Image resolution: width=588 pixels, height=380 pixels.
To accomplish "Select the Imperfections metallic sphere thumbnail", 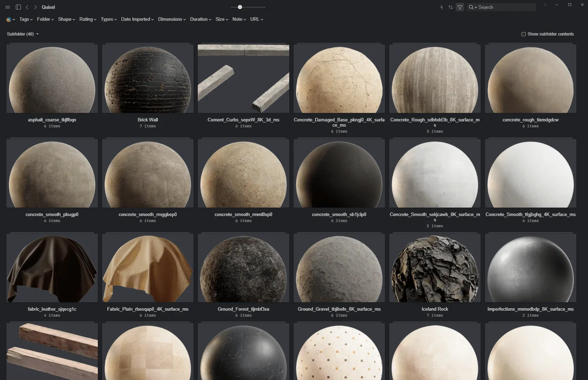I will 531,268.
